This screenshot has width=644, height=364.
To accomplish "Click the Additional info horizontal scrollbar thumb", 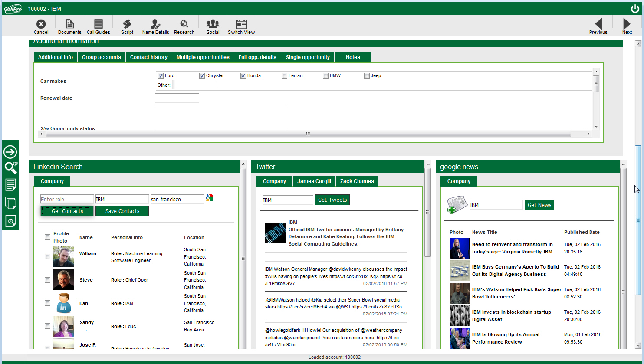I will pos(308,134).
